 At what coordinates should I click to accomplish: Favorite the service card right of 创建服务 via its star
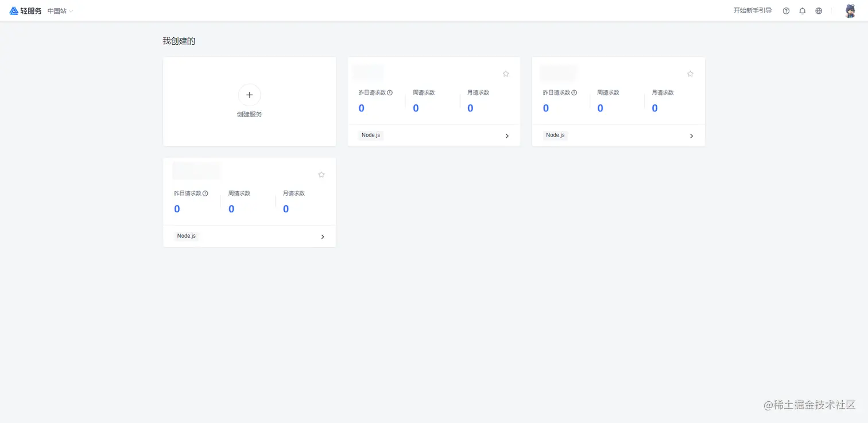click(506, 73)
